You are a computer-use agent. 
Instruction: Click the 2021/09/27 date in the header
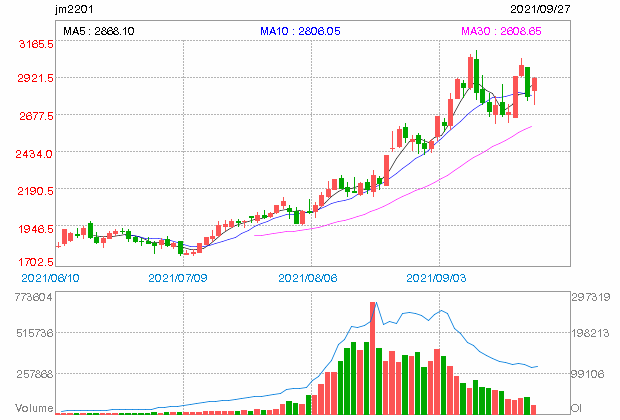point(540,9)
